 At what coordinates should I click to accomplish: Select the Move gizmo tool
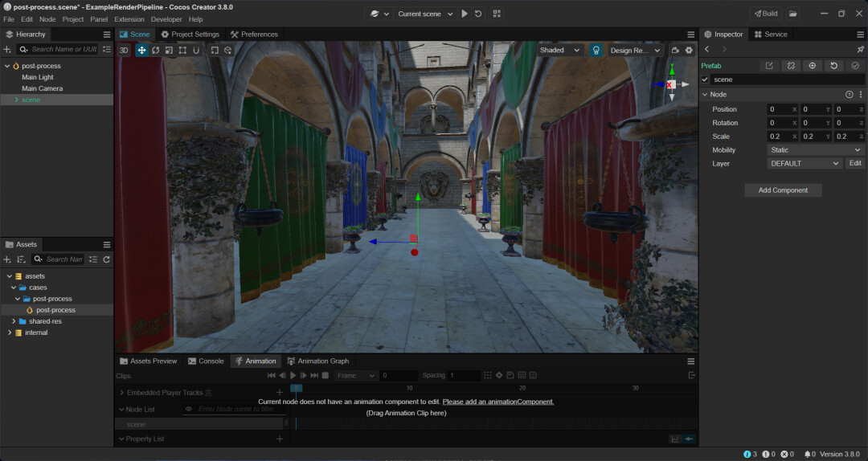(141, 50)
